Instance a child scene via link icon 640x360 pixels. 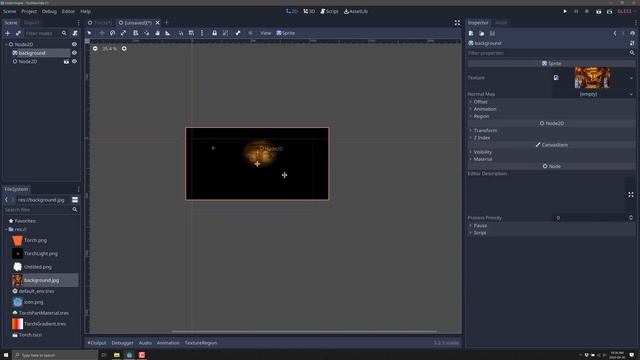point(18,33)
